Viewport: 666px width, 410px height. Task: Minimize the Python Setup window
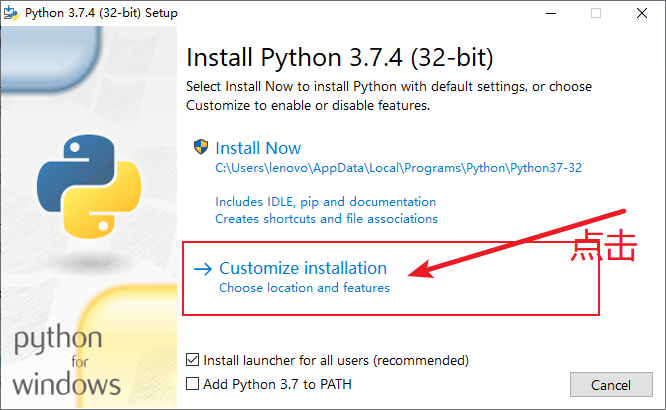coord(551,13)
